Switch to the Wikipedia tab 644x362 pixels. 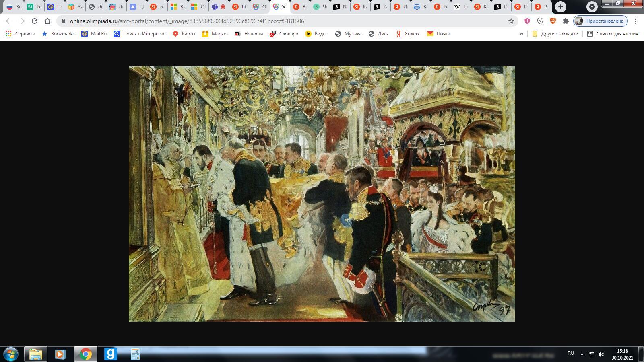(461, 7)
